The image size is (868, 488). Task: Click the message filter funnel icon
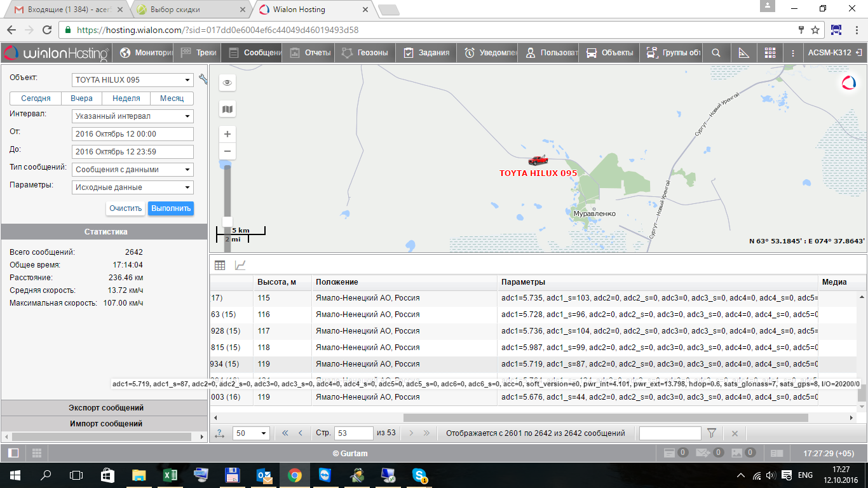[712, 433]
